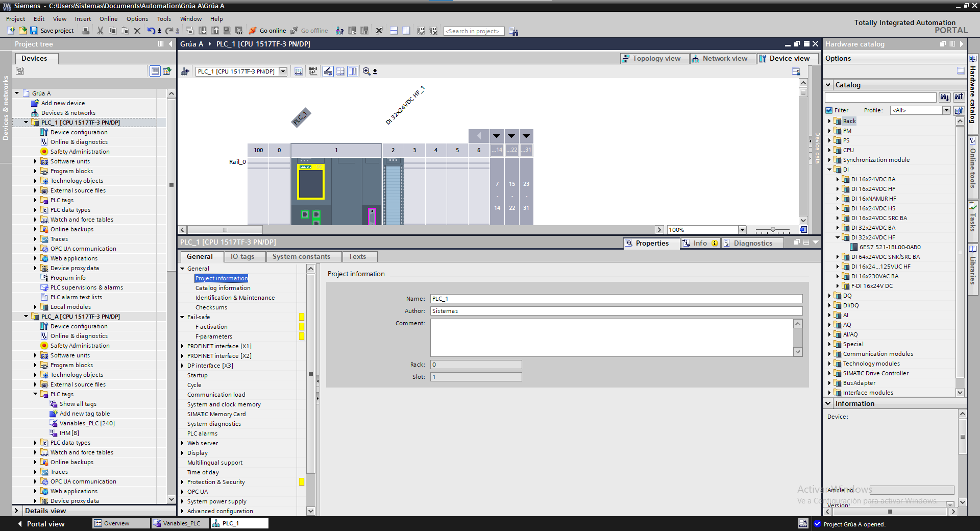
Task: Click the Go online button
Action: (x=267, y=31)
